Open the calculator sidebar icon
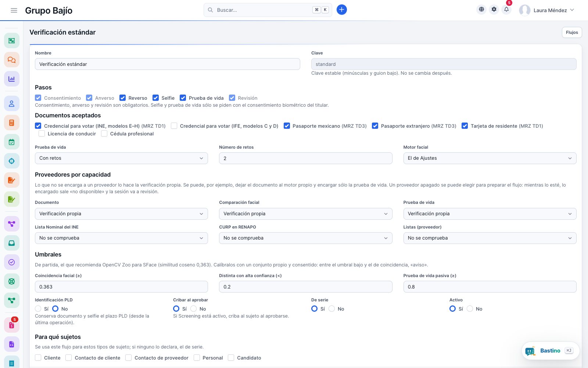This screenshot has height=368, width=588. [x=12, y=123]
